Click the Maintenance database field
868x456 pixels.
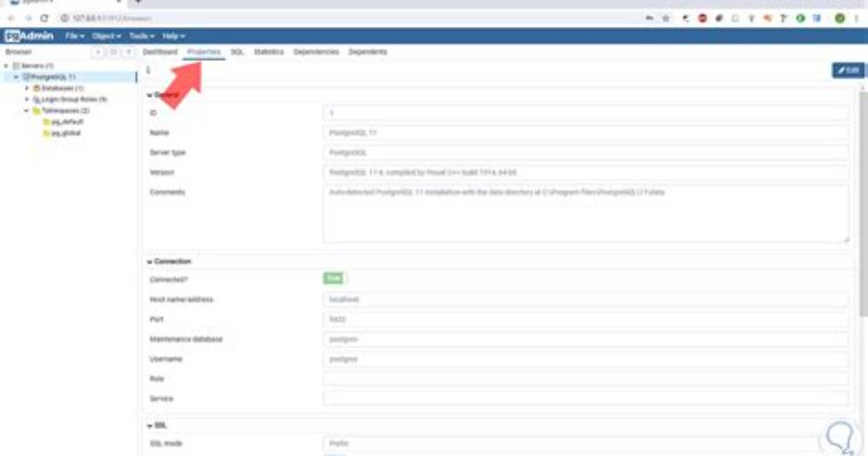(x=586, y=339)
